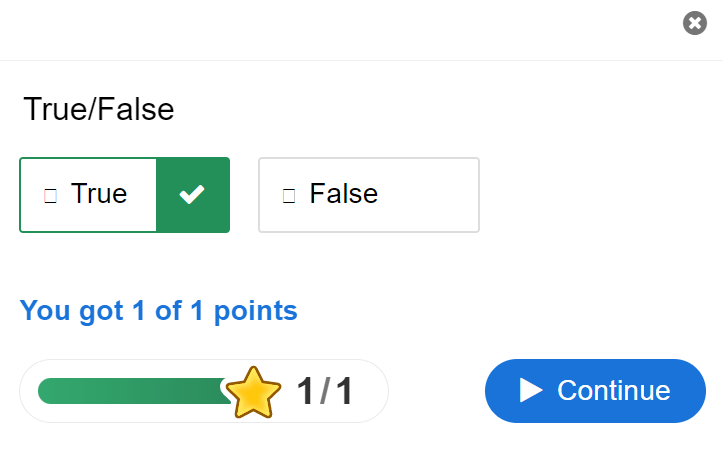This screenshot has width=723, height=452.
Task: Click the word False in the answer
Action: [344, 194]
